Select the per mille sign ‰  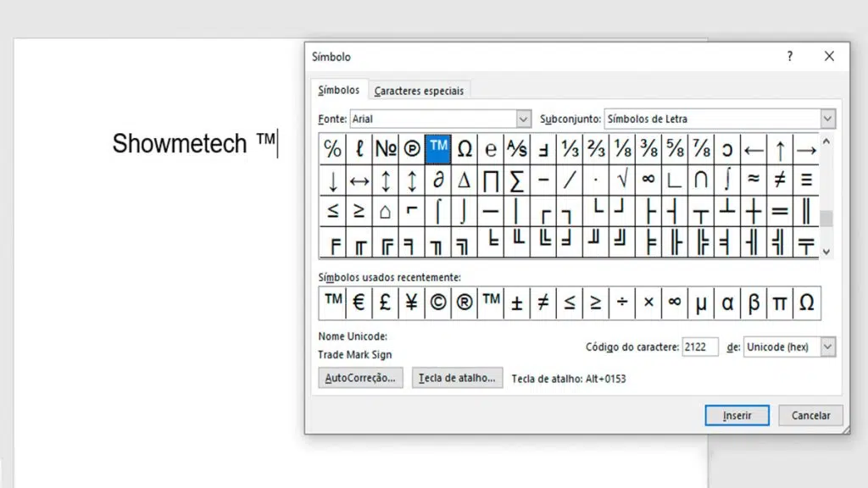[331, 147]
